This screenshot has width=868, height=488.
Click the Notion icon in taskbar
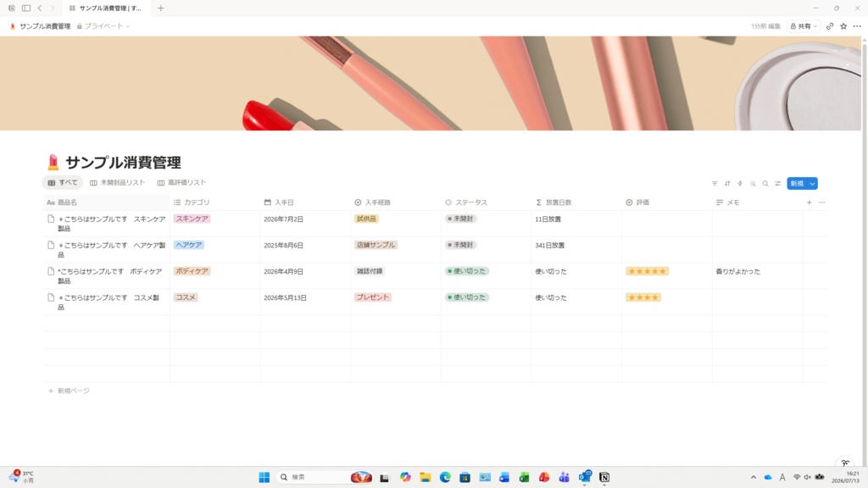[x=604, y=477]
